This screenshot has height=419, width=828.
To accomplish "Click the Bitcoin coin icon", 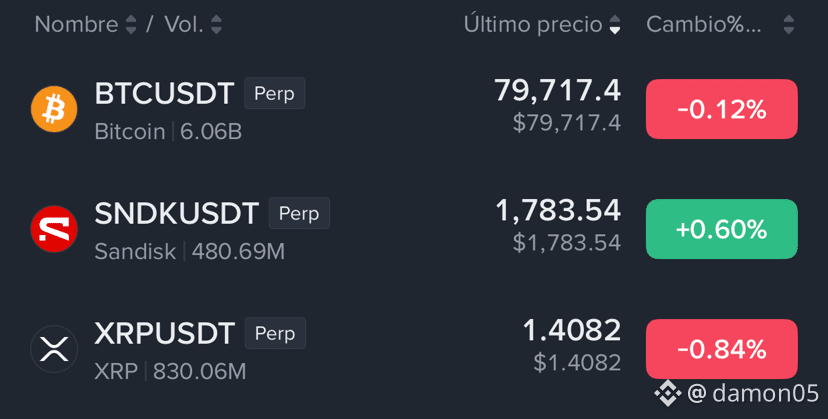I will (x=54, y=109).
